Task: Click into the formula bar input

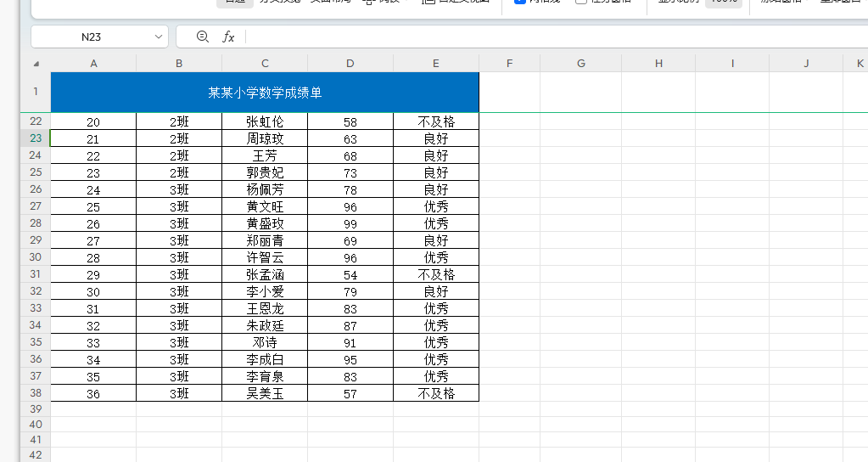Action: tap(557, 37)
